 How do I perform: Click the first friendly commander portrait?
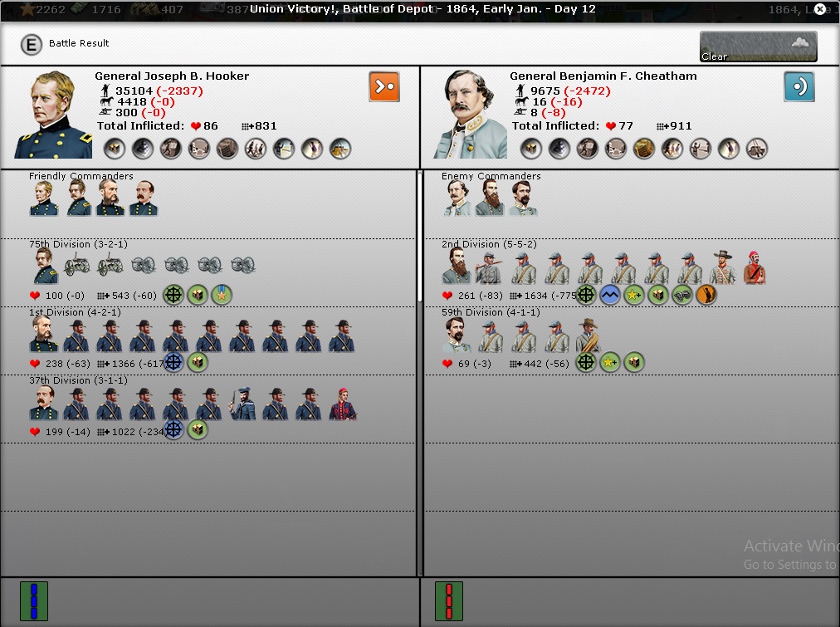coord(43,199)
